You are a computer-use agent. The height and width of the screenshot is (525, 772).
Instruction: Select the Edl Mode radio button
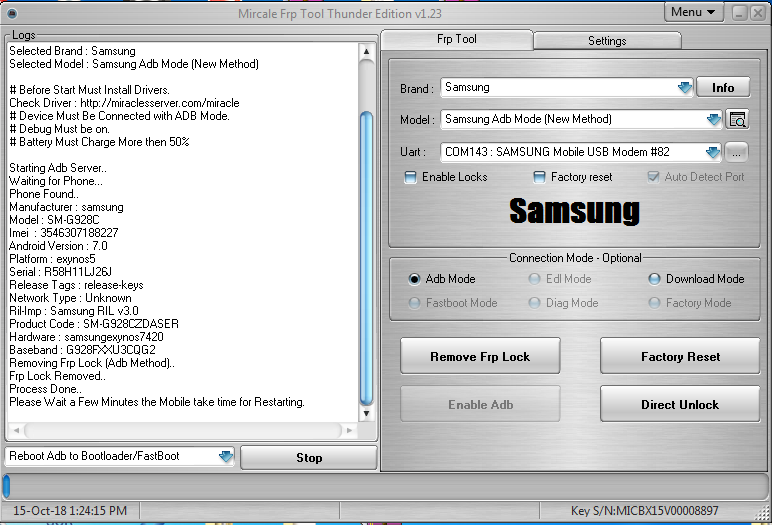click(534, 279)
